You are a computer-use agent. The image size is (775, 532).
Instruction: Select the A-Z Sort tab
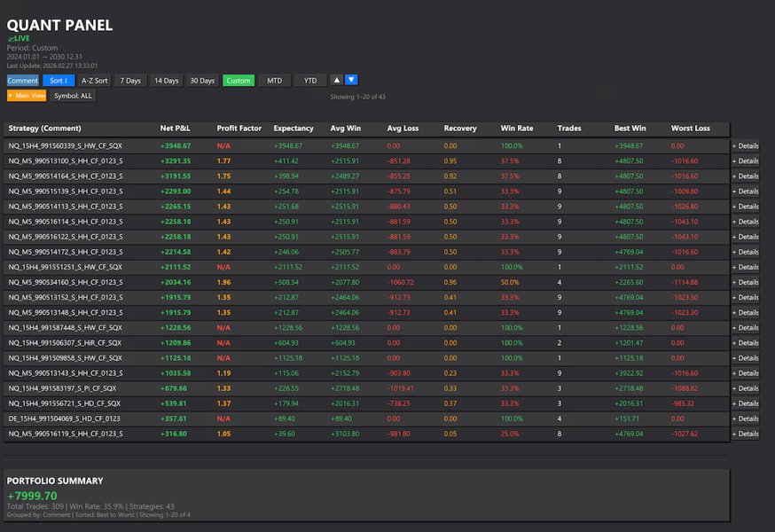coord(94,80)
